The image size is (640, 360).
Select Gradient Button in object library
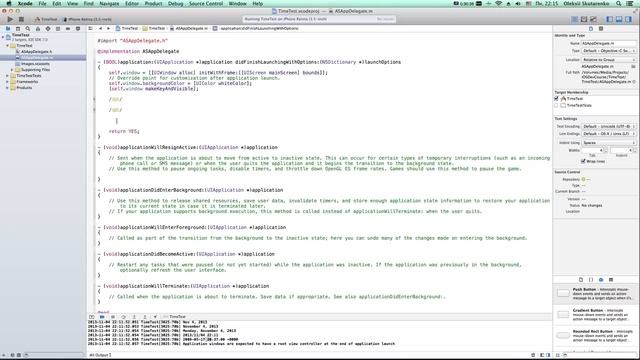coord(595,314)
